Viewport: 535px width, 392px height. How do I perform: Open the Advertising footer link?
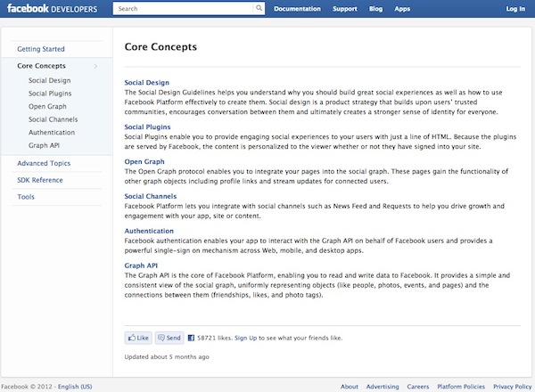(x=383, y=387)
